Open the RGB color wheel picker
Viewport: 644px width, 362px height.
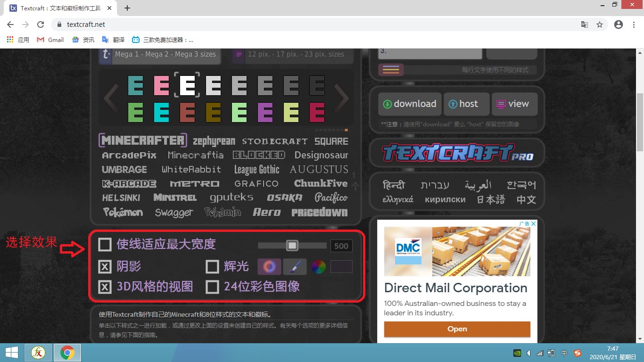(319, 267)
